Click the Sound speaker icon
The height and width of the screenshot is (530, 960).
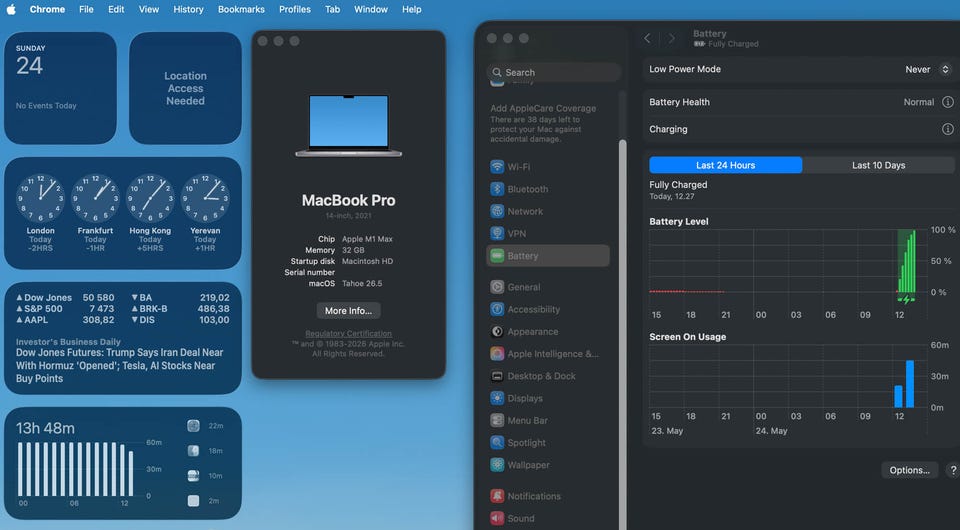coord(497,518)
